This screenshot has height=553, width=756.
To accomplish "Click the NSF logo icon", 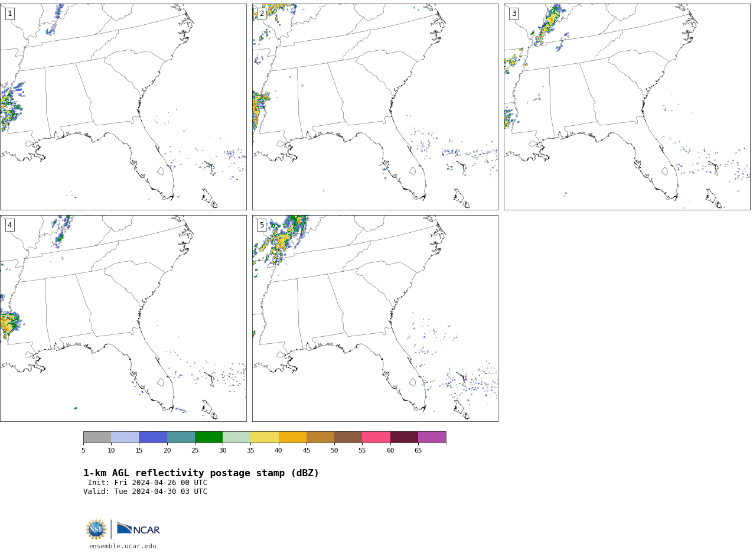I will 96,529.
